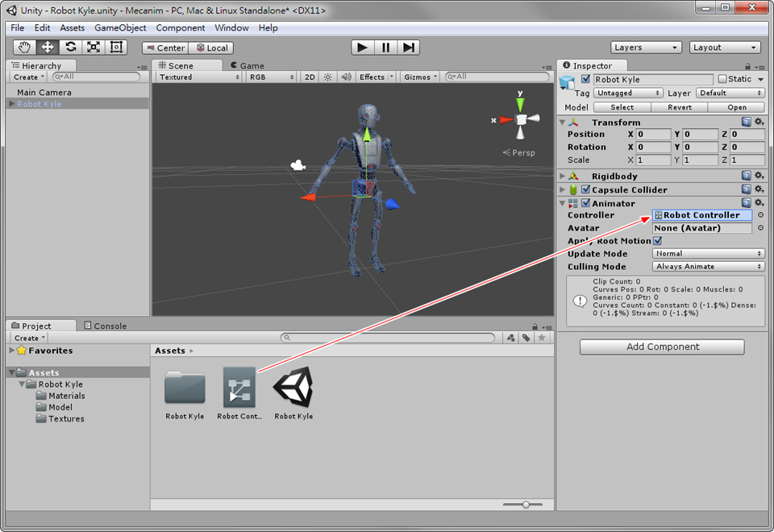Toggle pivot Center mode button
Screen dimensions: 774x532
(165, 48)
